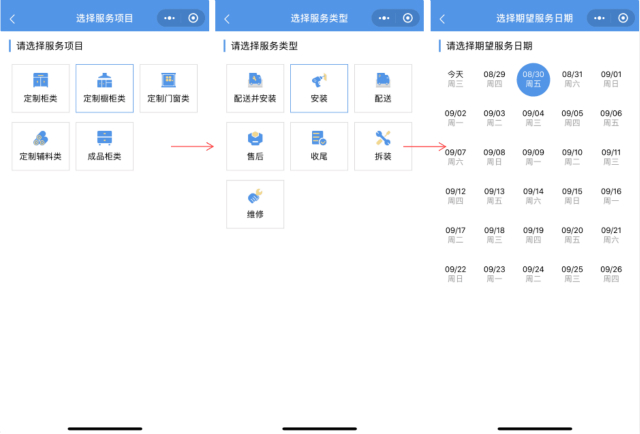Image resolution: width=640 pixels, height=434 pixels.
Task: Close mini program on 选择服务类型 header
Action: [x=407, y=18]
